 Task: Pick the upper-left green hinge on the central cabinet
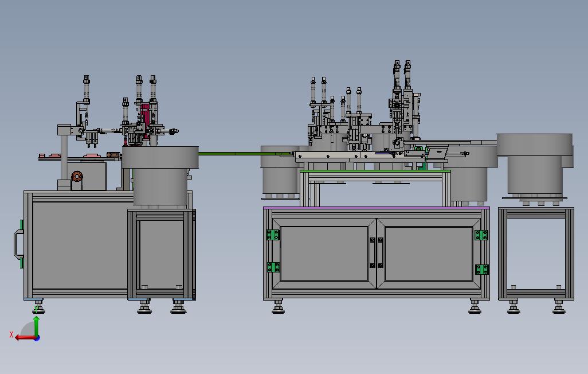click(273, 235)
